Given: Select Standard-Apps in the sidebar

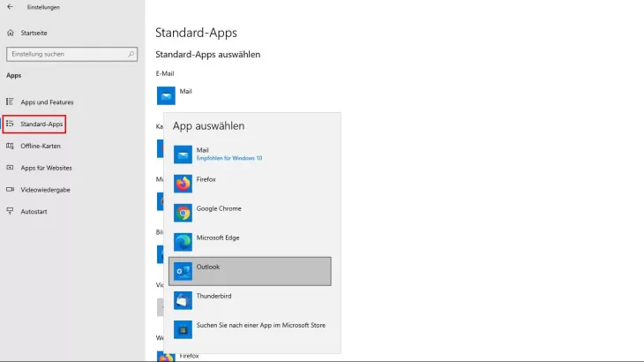Looking at the screenshot, I should (x=41, y=124).
